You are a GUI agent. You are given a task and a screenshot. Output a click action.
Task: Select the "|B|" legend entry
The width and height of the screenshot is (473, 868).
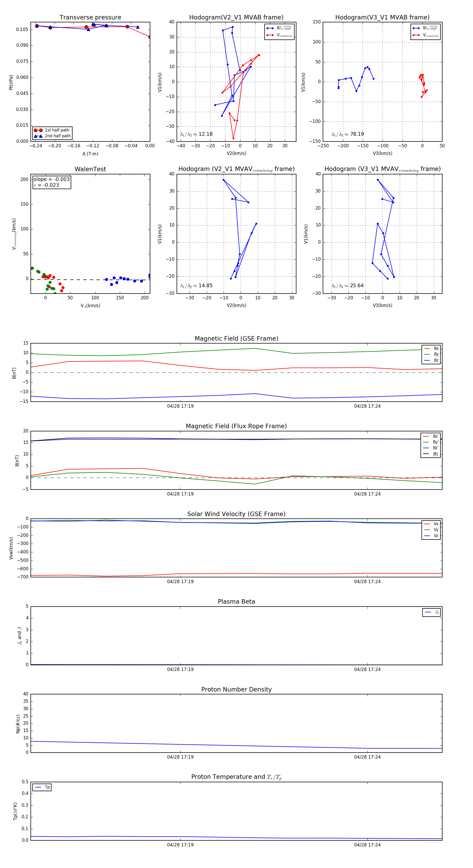click(431, 454)
